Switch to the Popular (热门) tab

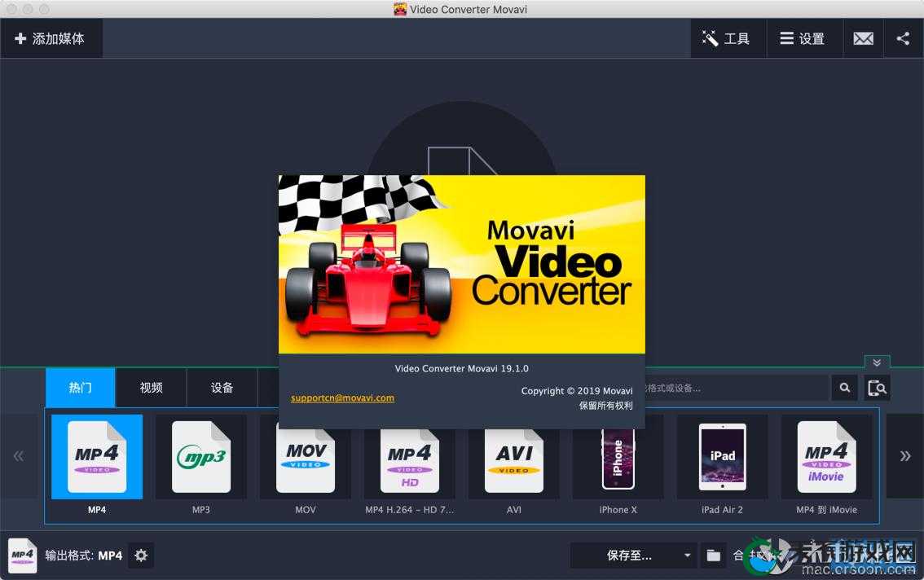point(80,387)
